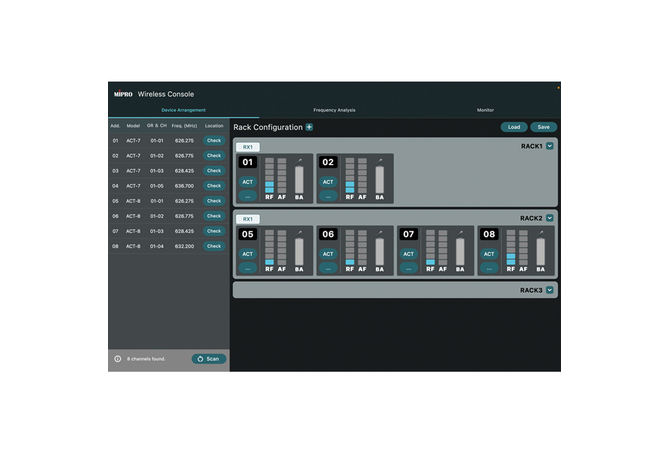
Task: Select the antenna icon on channel 02
Action: 380,159
